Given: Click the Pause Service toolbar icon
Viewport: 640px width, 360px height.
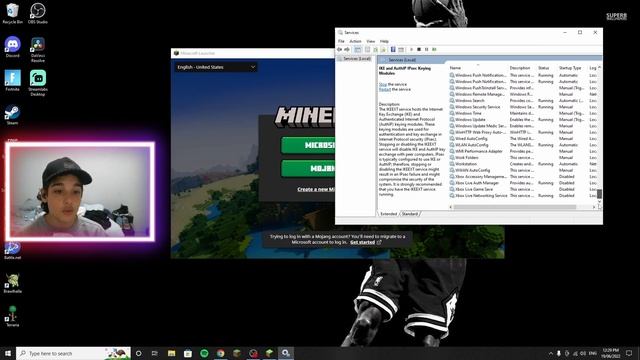Looking at the screenshot, I should [x=427, y=49].
